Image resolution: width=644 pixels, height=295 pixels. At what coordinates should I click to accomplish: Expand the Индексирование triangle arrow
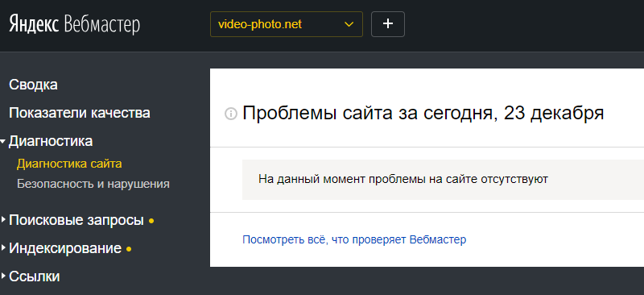3,248
